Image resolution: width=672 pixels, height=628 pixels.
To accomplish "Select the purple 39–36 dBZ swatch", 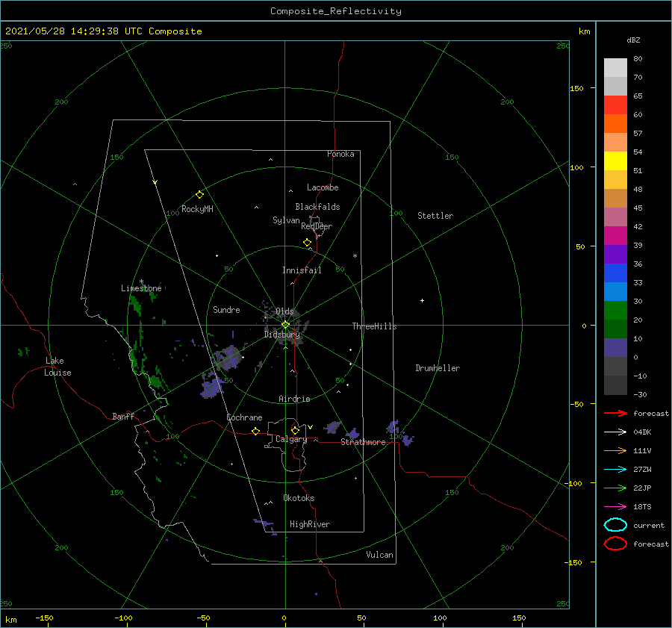I will 615,255.
